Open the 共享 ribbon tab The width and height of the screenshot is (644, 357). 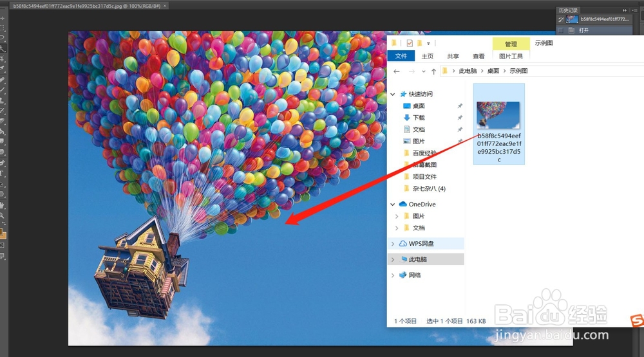coord(453,56)
